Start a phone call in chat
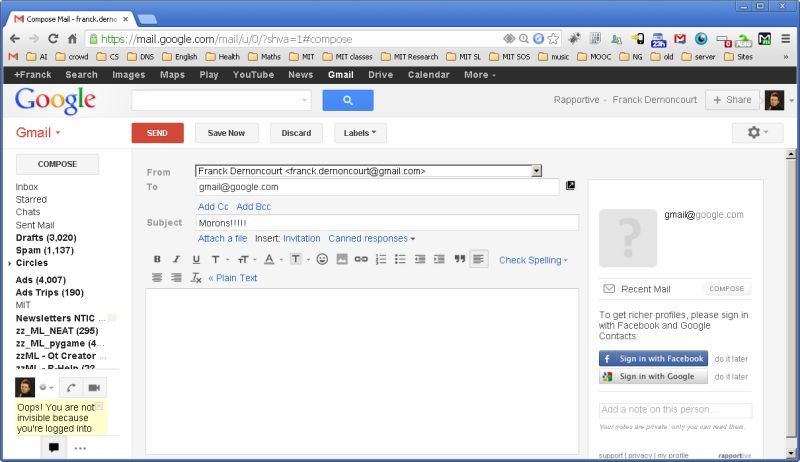Screen dimensions: 800x462 tap(71, 388)
